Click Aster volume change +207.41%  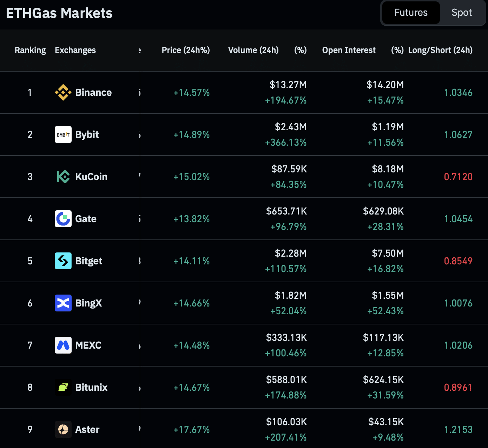tap(286, 437)
